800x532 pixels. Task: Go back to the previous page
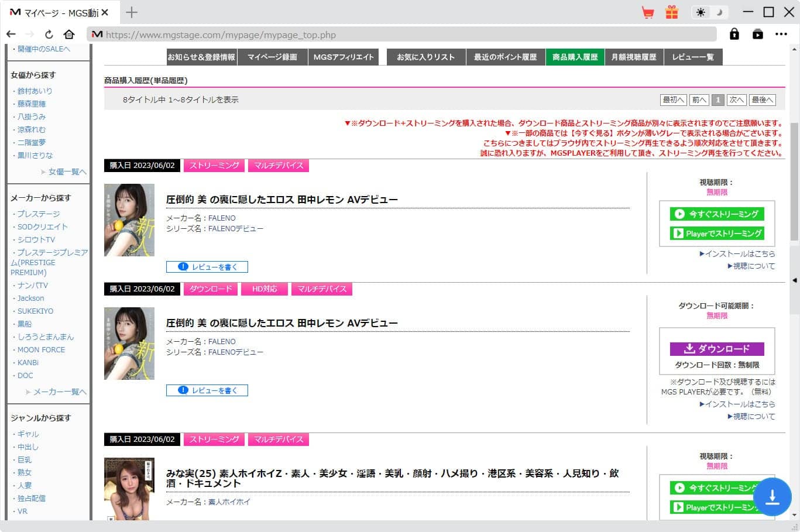pyautogui.click(x=11, y=35)
